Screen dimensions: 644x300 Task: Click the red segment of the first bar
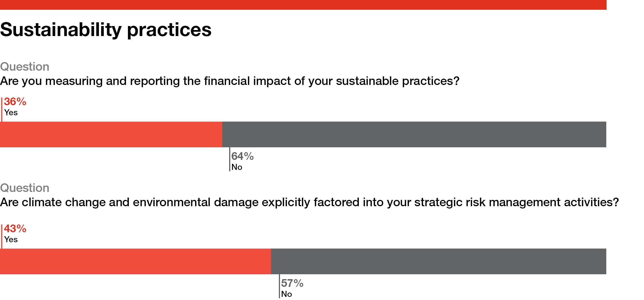click(x=111, y=134)
